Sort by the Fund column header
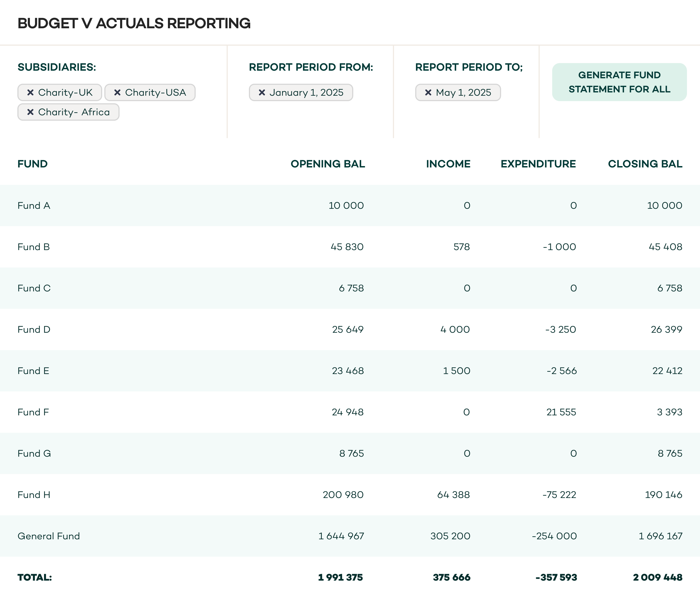Image resolution: width=700 pixels, height=598 pixels. point(32,164)
